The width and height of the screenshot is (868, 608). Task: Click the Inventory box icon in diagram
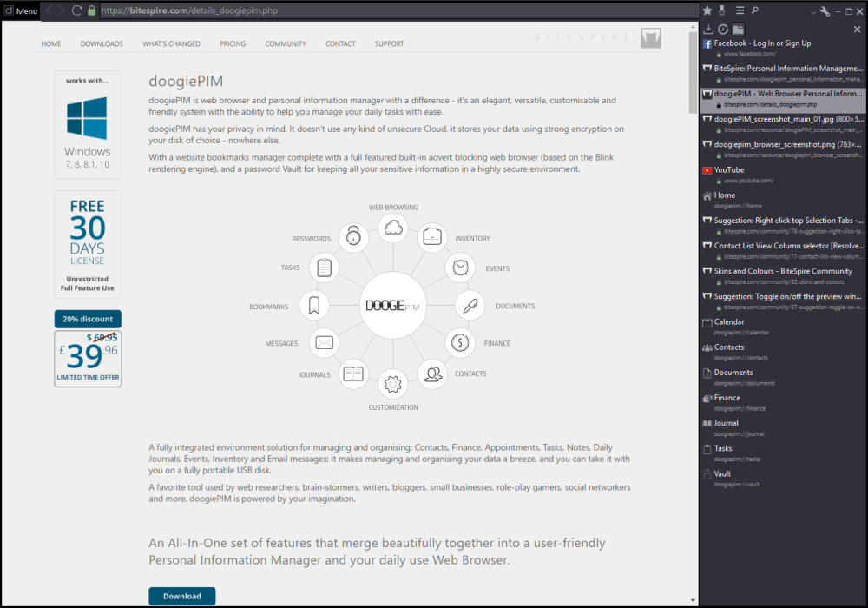(431, 236)
